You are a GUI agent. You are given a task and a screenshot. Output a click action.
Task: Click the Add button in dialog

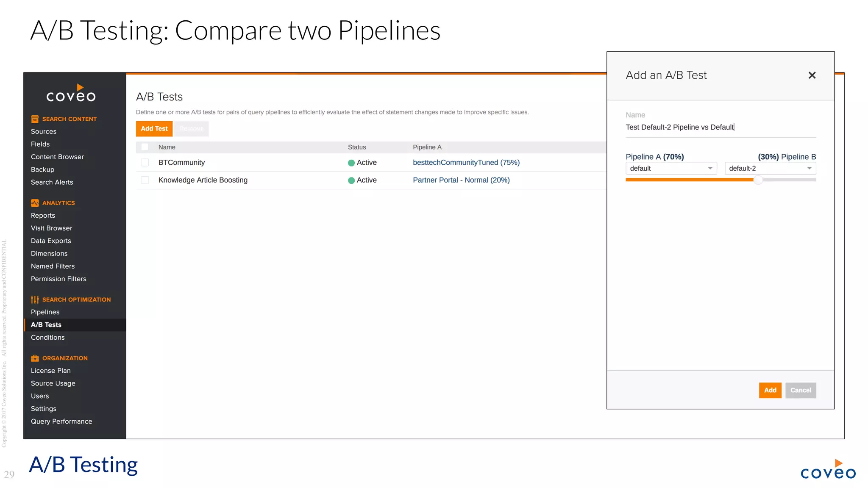tap(770, 390)
